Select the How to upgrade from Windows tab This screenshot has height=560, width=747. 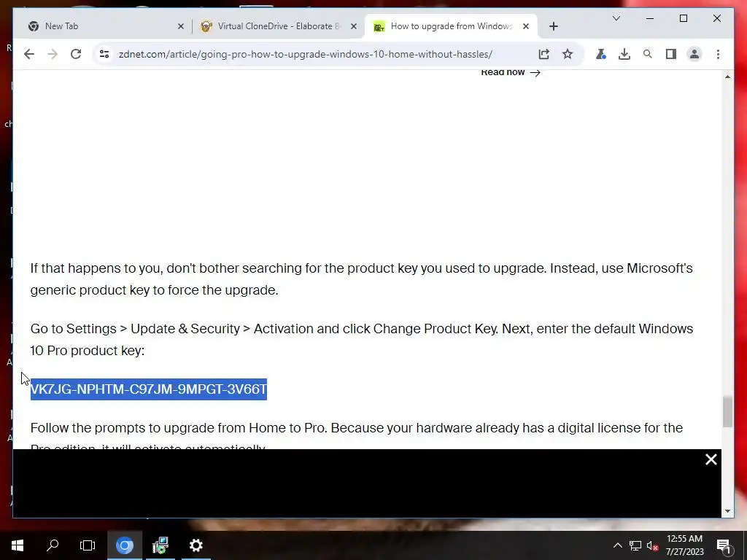pyautogui.click(x=451, y=26)
